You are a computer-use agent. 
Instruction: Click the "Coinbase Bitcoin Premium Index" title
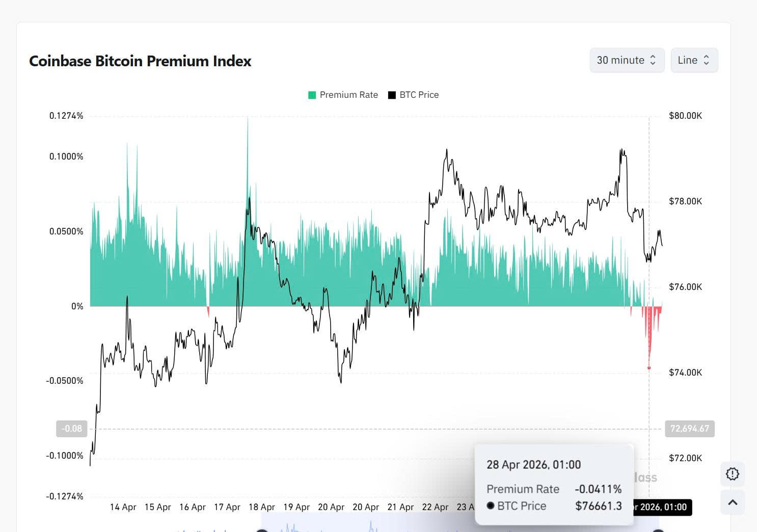pyautogui.click(x=140, y=61)
